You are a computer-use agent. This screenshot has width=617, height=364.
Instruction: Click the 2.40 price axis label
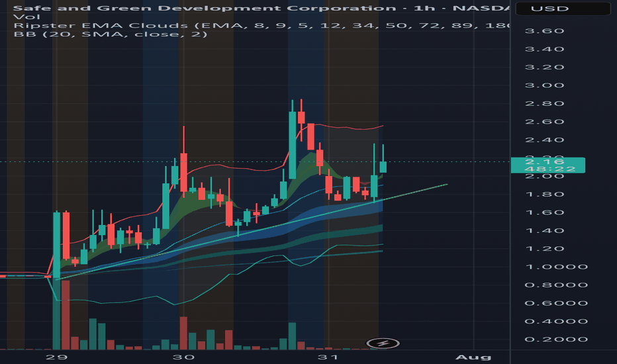coord(545,140)
